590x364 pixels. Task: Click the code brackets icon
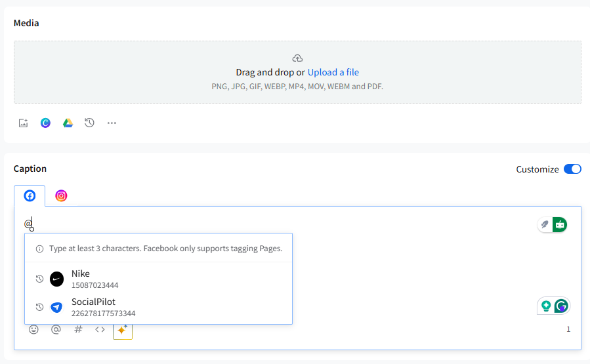coord(100,330)
